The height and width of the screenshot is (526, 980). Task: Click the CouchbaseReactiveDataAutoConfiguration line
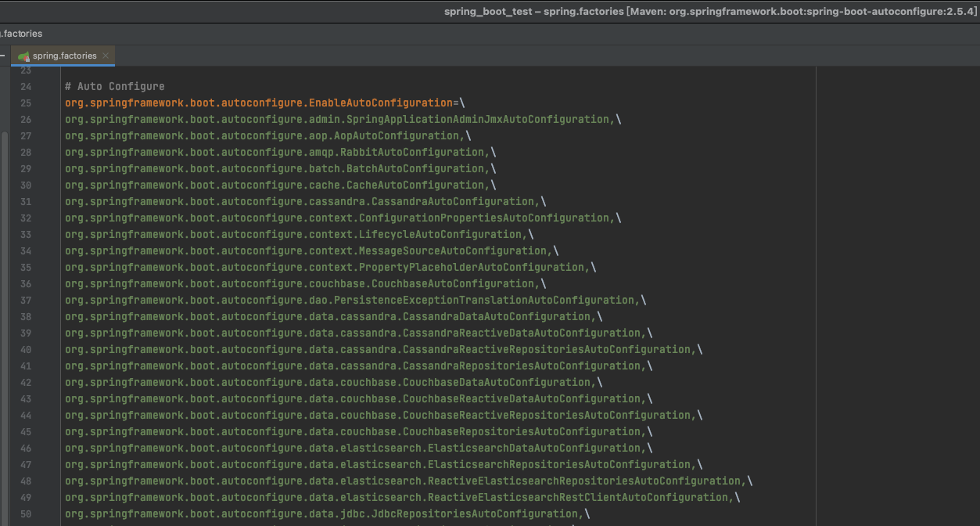pyautogui.click(x=359, y=398)
